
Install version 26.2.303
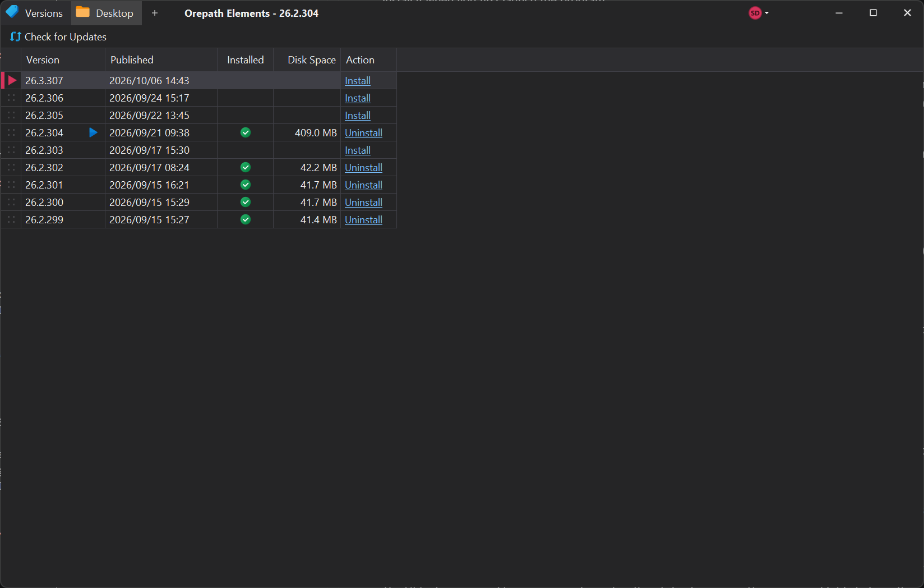coord(358,150)
